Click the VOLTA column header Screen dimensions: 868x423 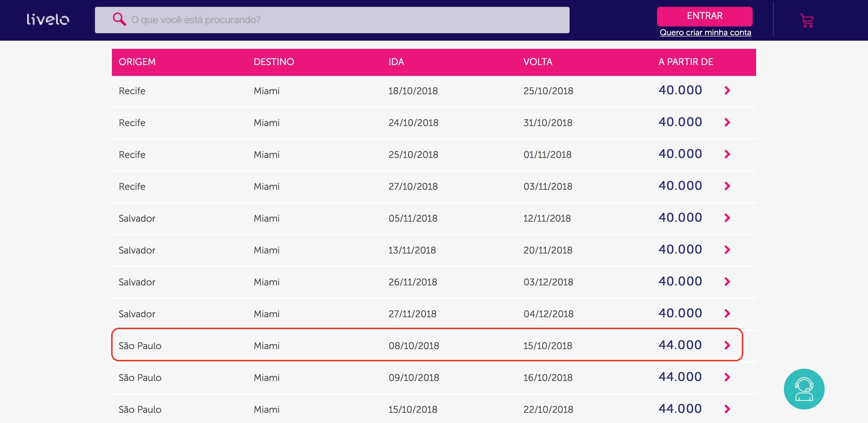coord(538,62)
